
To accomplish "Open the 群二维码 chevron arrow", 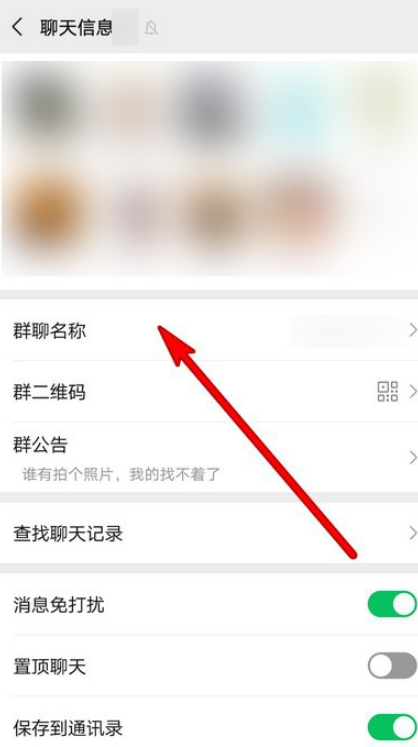I will pos(413,392).
